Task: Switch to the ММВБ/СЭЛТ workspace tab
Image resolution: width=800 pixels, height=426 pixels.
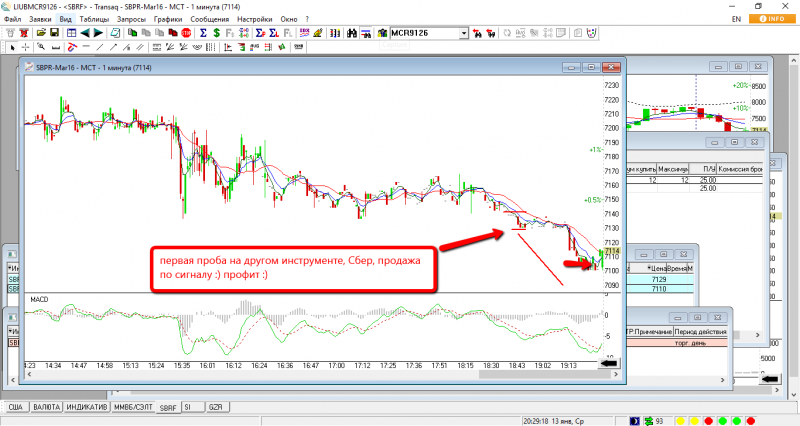Action: (x=133, y=407)
